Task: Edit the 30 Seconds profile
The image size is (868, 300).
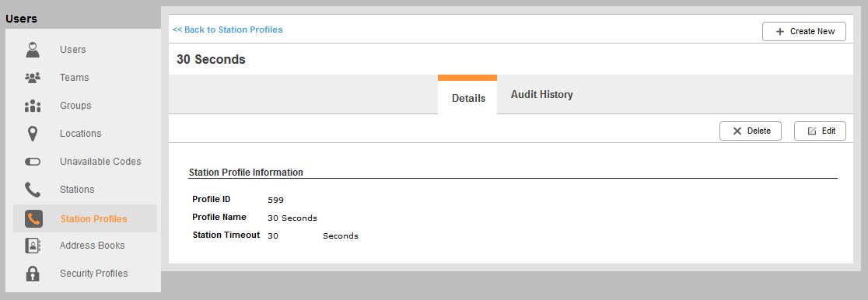Action: tap(820, 131)
